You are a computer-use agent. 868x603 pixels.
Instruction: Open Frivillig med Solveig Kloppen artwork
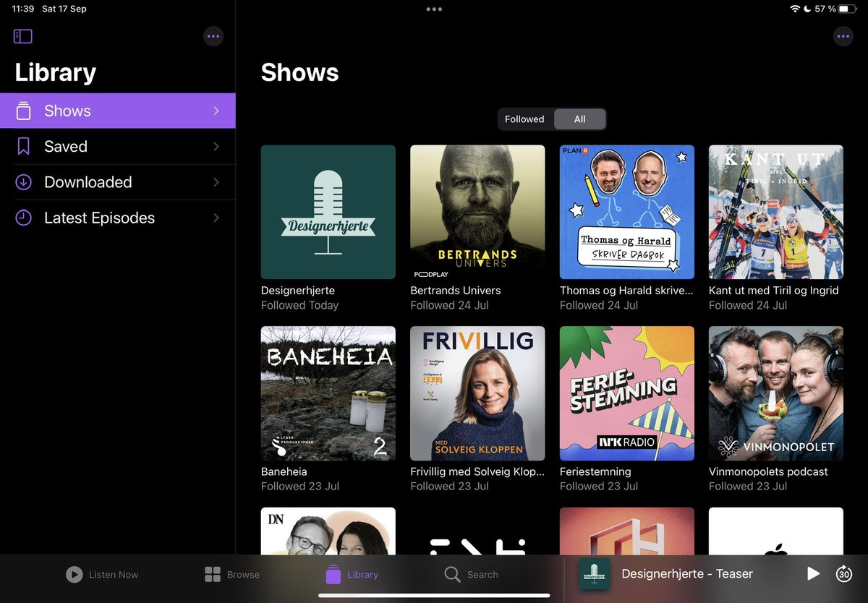477,393
